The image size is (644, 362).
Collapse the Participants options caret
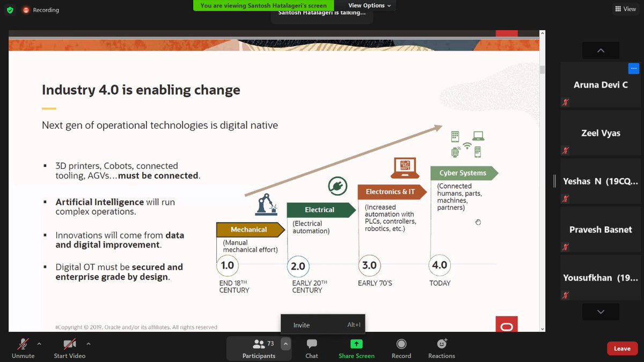[x=286, y=344]
